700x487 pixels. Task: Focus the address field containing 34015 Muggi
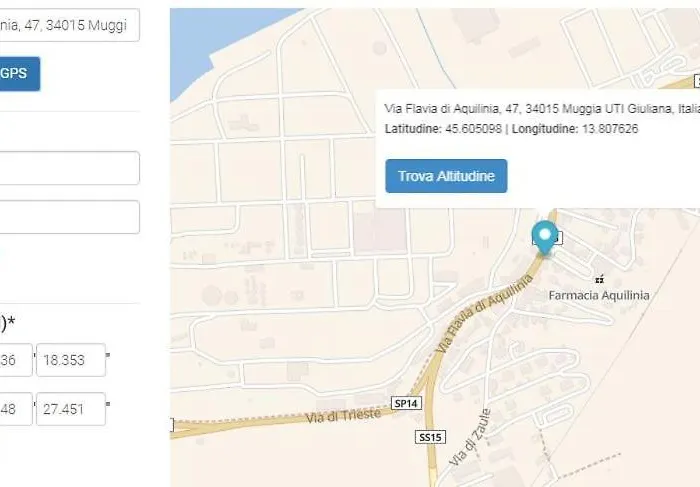[68, 27]
